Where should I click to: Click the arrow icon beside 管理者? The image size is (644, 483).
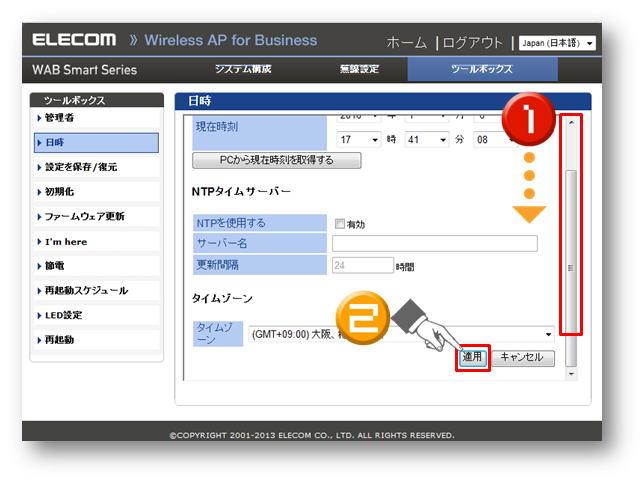pyautogui.click(x=39, y=118)
